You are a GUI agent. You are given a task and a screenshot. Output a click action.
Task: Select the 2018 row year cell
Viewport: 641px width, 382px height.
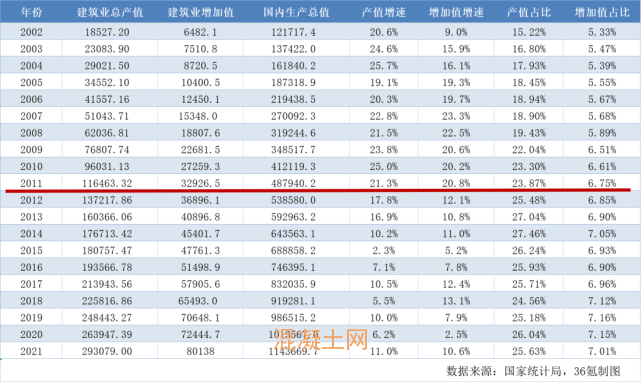pos(31,301)
